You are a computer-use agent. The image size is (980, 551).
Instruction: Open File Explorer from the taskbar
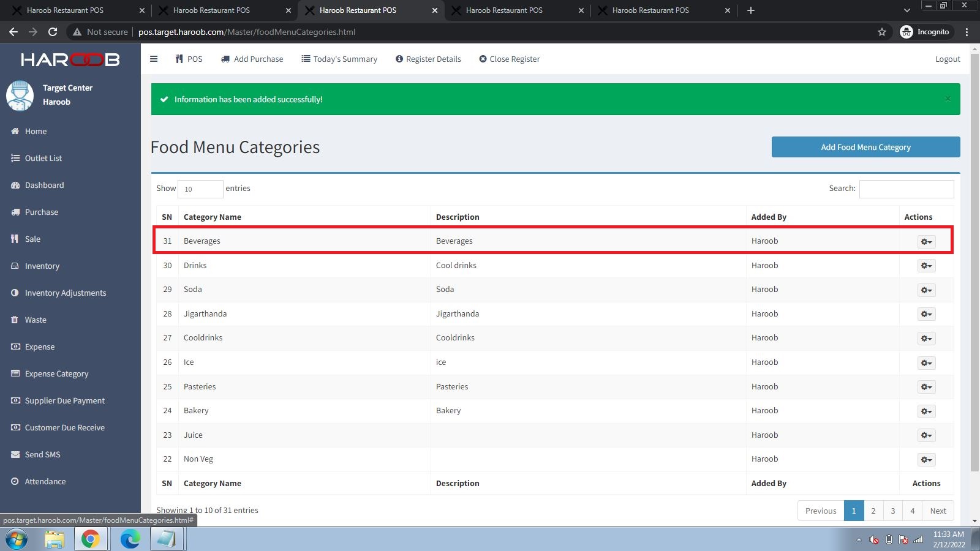click(x=55, y=539)
